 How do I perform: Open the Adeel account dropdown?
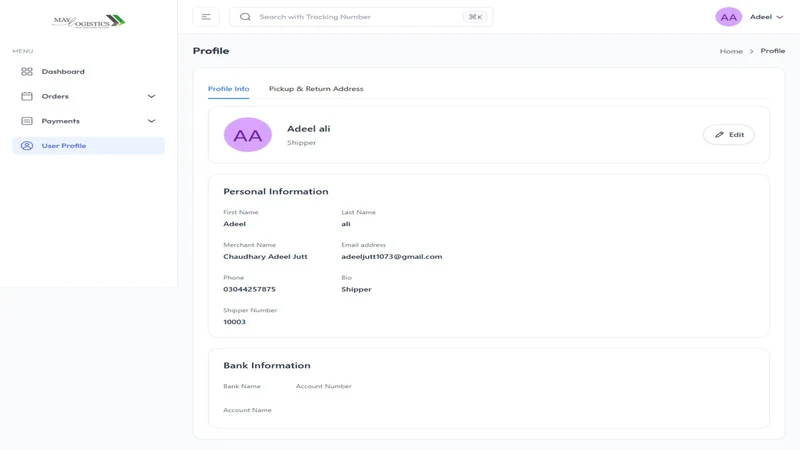[x=766, y=17]
